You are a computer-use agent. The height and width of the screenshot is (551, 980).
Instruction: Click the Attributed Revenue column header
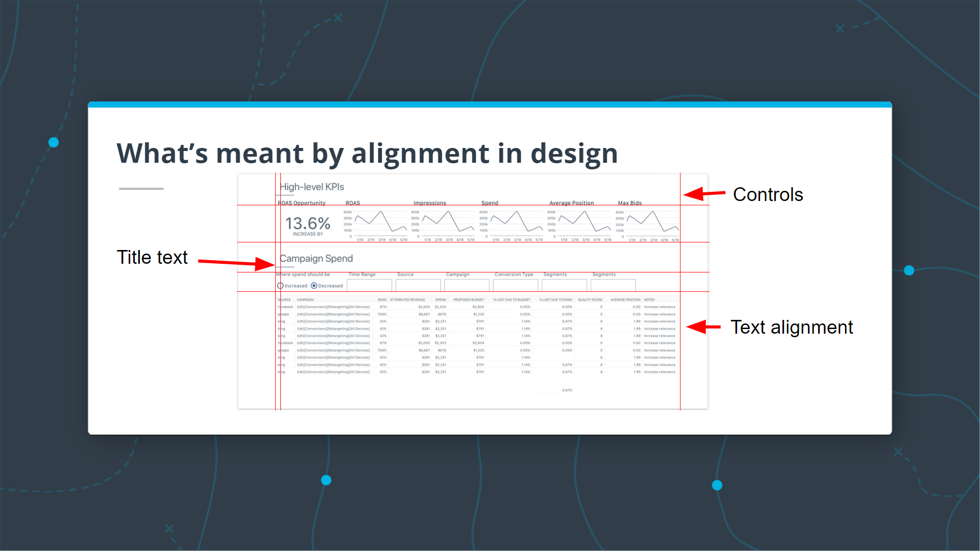407,300
